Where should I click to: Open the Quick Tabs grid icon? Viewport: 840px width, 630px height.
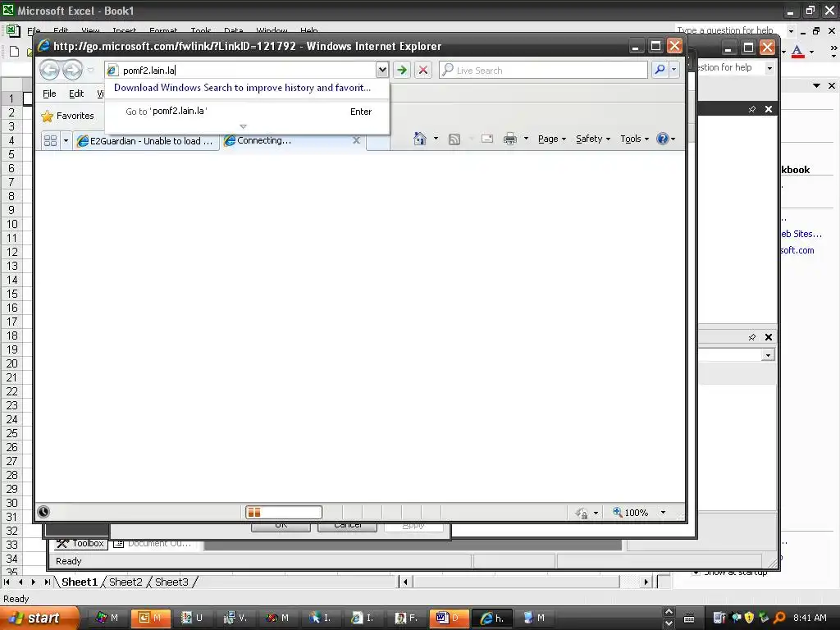(50, 141)
